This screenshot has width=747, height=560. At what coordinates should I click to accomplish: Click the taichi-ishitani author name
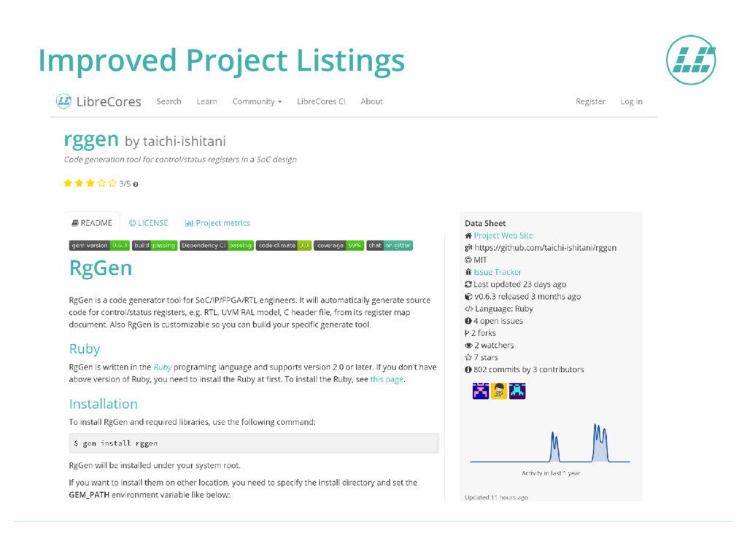(185, 141)
